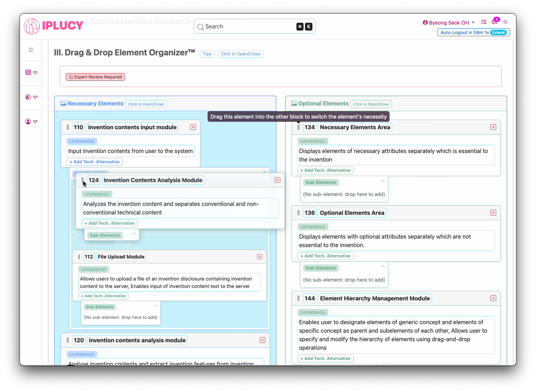Grab the drag handle of element 134
Image resolution: width=536 pixels, height=392 pixels.
pos(298,127)
